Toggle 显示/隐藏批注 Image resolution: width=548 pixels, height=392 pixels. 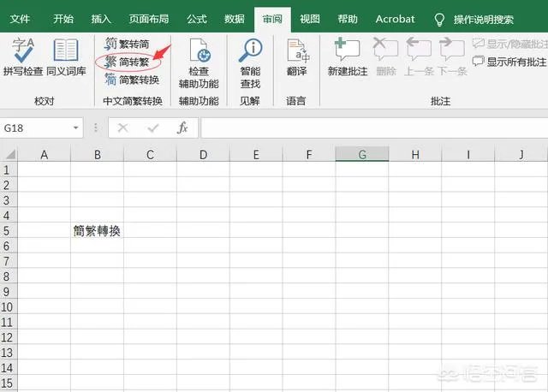pyautogui.click(x=509, y=44)
